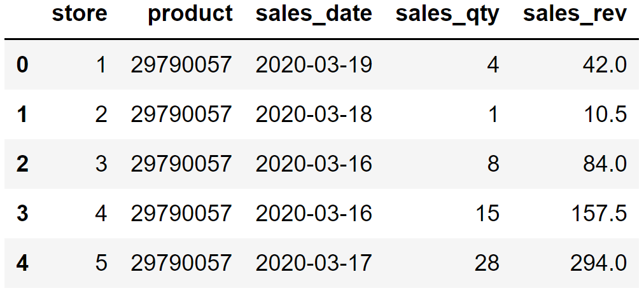The width and height of the screenshot is (644, 293).
Task: Select the sales quantity value 28
Action: [x=486, y=263]
